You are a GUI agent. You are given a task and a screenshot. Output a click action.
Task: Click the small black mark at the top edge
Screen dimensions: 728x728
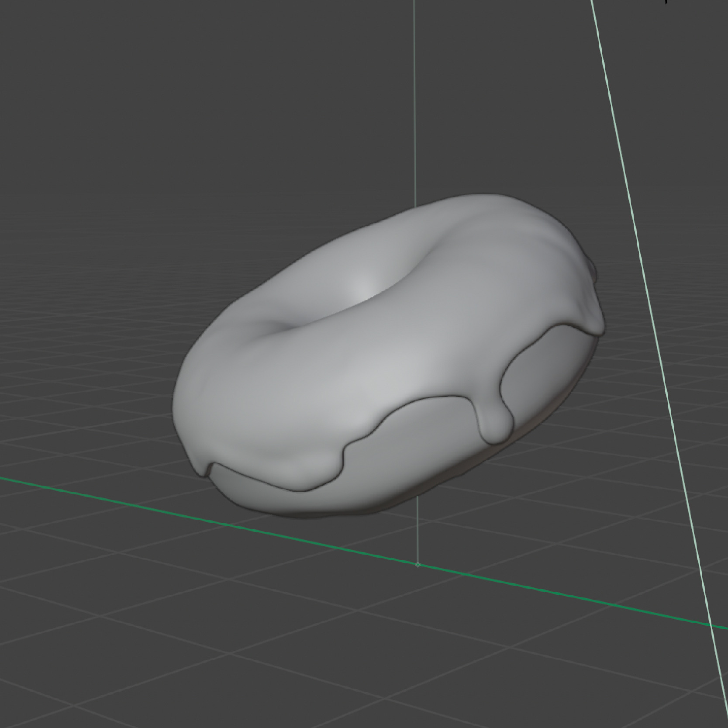pos(666,2)
